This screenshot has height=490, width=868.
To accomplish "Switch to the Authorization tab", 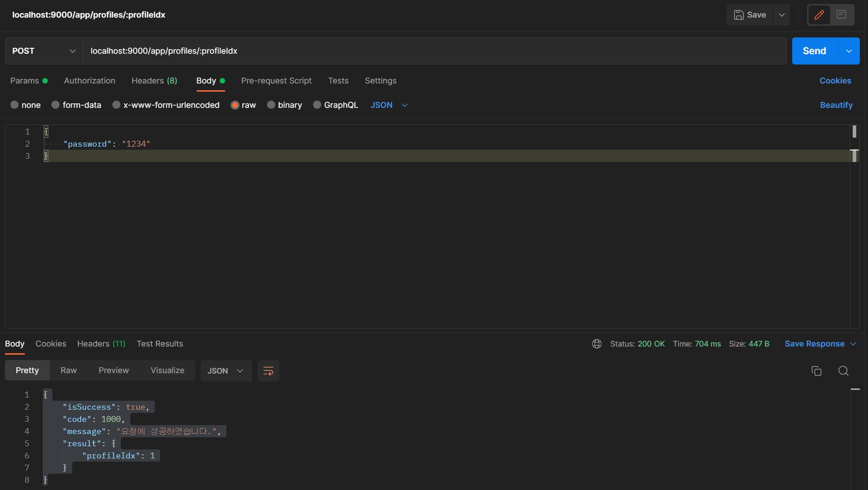I will 90,81.
